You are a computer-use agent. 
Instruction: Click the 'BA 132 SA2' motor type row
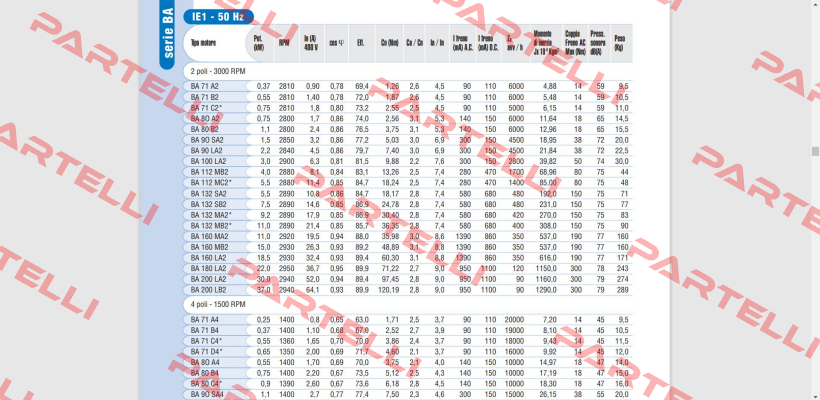point(408,193)
